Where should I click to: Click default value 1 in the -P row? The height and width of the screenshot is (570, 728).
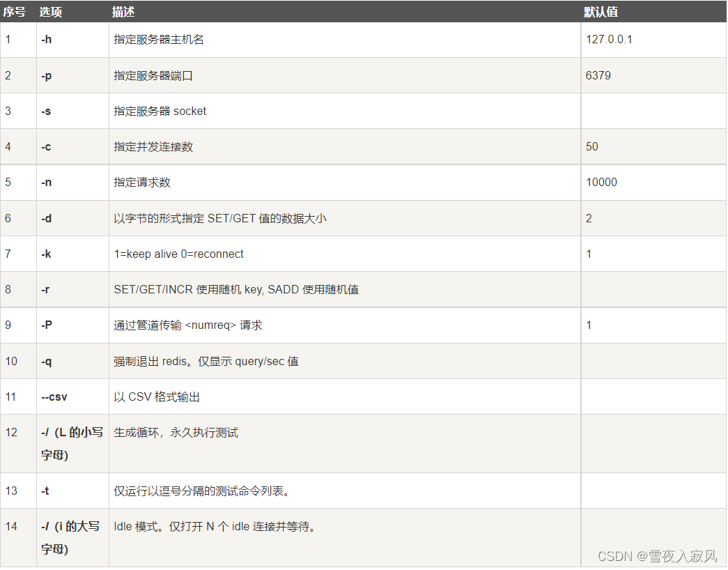pos(589,325)
